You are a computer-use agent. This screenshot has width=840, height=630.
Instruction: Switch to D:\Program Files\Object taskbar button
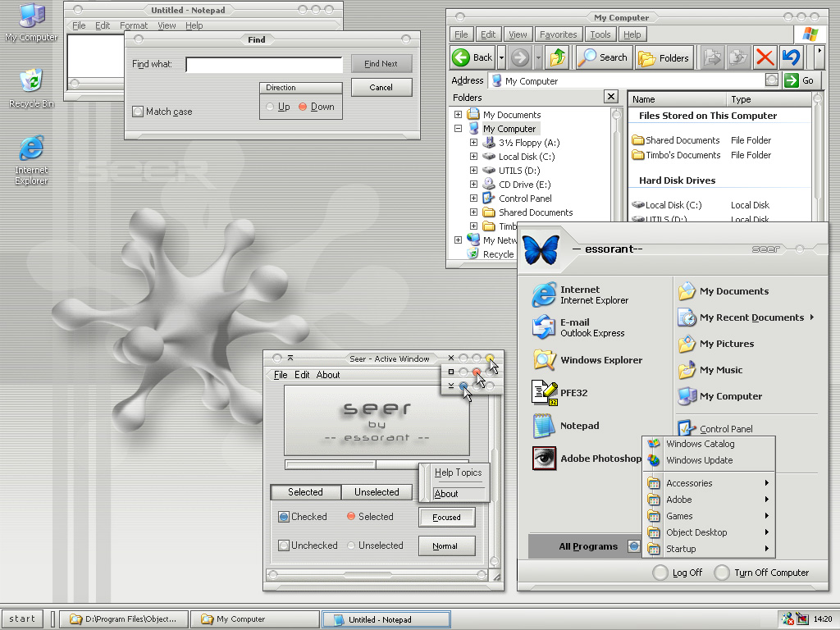[123, 619]
